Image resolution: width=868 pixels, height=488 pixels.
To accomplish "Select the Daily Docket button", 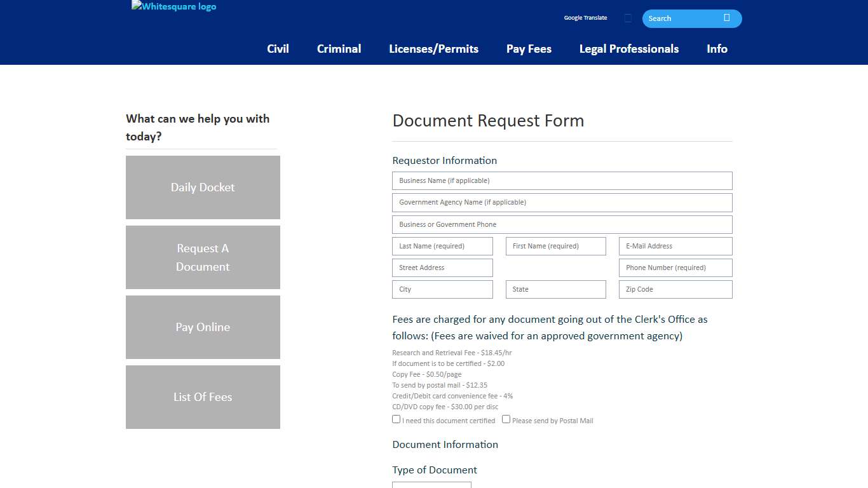I will pos(203,187).
